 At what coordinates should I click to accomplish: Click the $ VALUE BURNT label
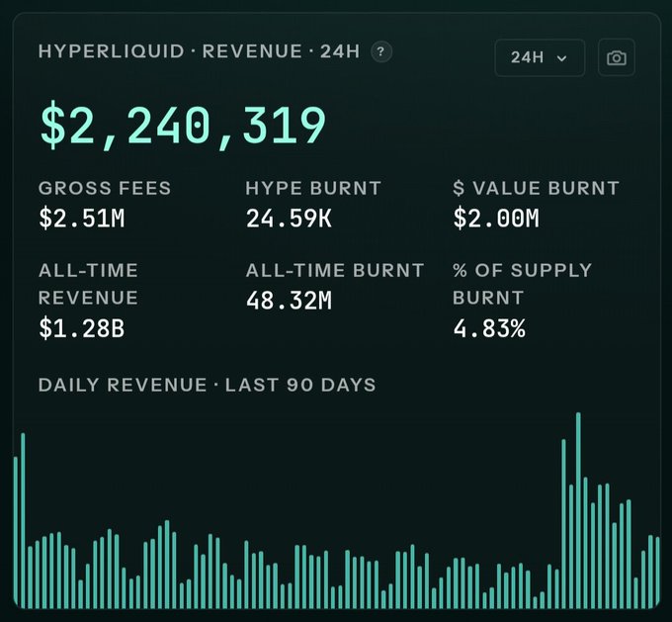(537, 188)
